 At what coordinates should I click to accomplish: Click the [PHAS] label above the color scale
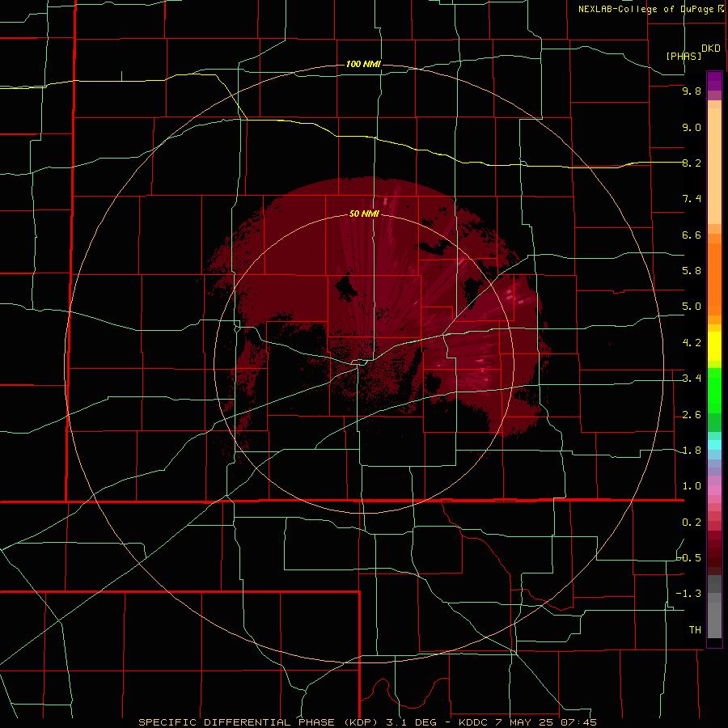tap(684, 56)
